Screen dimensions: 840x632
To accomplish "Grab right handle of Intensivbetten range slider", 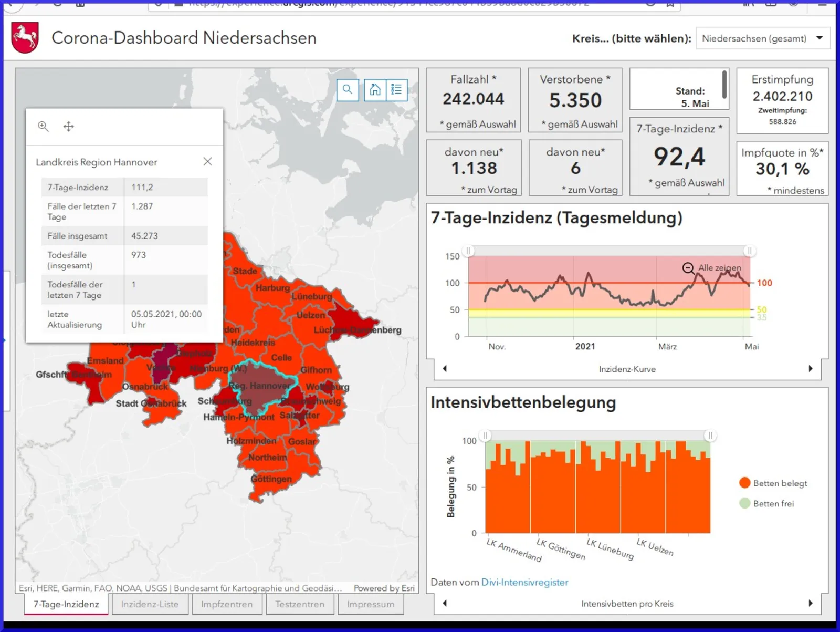I will [710, 436].
